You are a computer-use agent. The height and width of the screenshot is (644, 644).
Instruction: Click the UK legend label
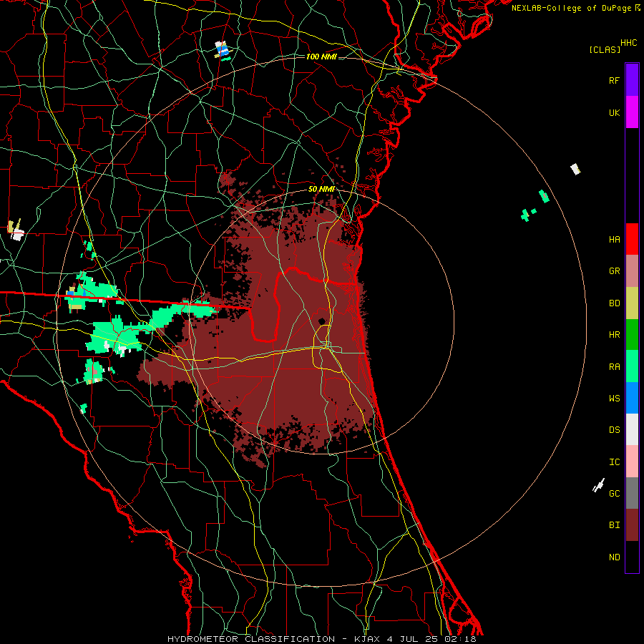(615, 113)
